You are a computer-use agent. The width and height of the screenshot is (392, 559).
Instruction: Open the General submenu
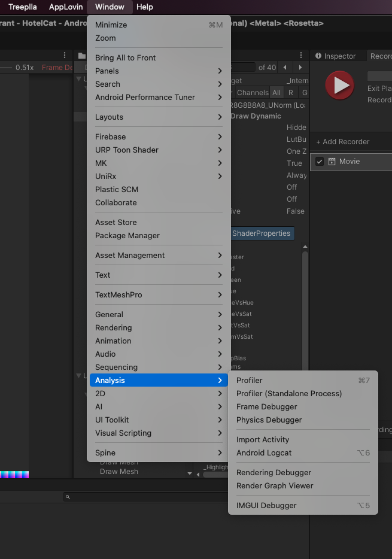click(159, 314)
